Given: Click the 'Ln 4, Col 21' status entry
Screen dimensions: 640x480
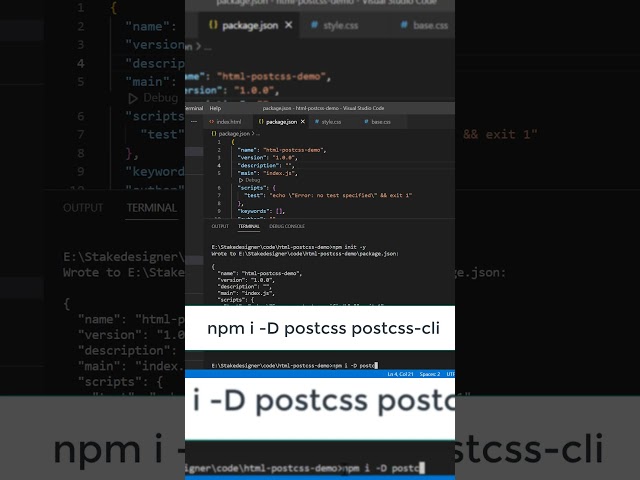Looking at the screenshot, I should point(400,374).
